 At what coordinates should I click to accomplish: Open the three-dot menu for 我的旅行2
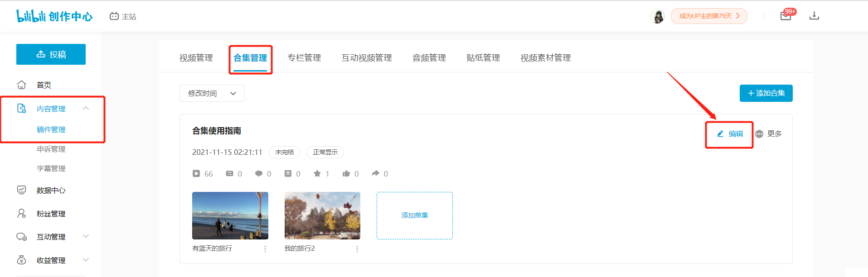[357, 249]
